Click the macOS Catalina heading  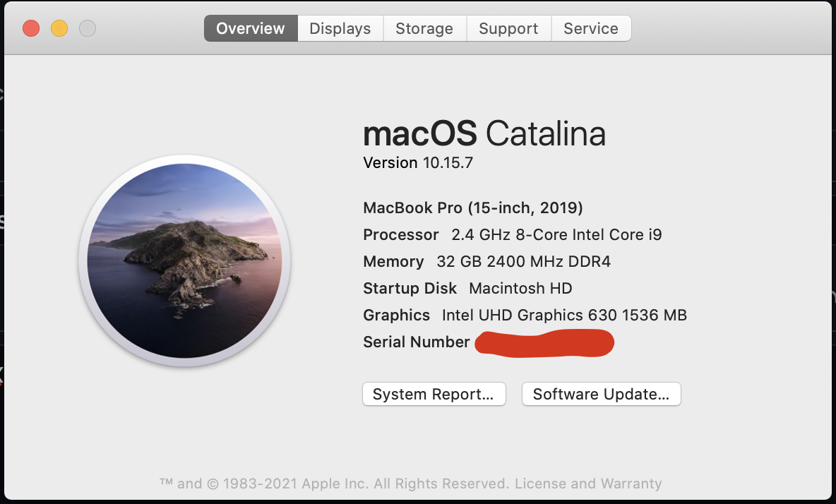pos(484,133)
